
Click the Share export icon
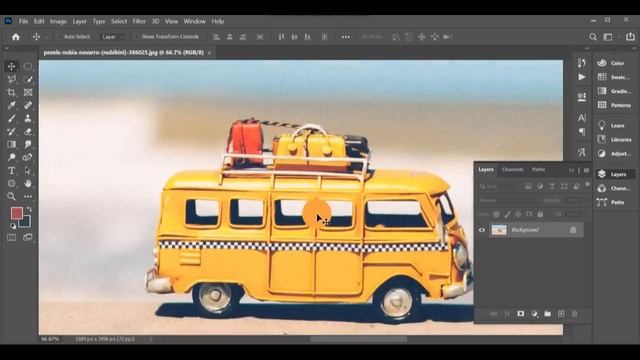631,37
